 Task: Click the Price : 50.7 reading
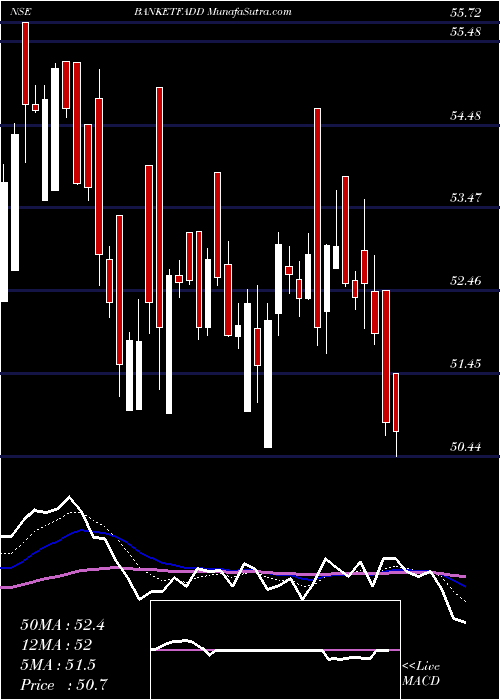[x=64, y=684]
